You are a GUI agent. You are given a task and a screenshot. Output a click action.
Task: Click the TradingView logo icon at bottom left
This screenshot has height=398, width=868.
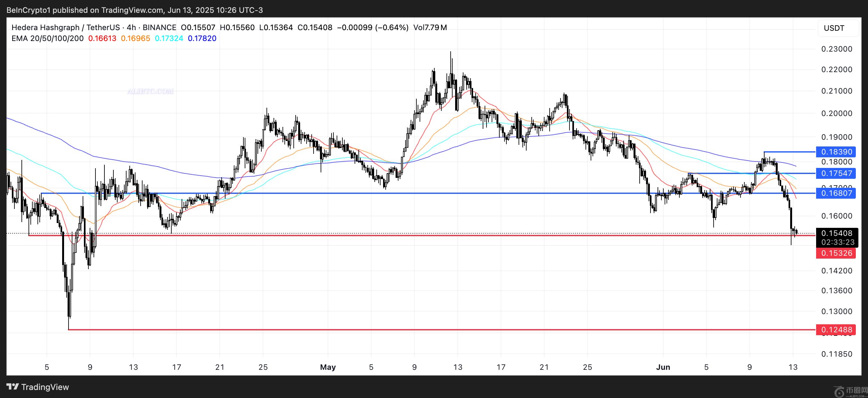(x=13, y=386)
